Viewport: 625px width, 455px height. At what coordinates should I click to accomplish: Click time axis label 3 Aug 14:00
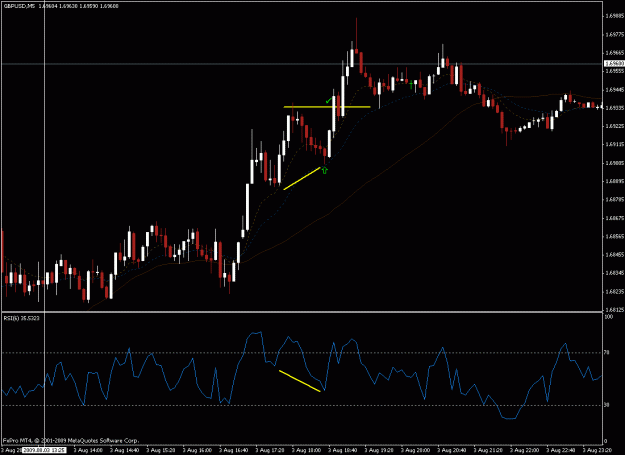(x=88, y=450)
